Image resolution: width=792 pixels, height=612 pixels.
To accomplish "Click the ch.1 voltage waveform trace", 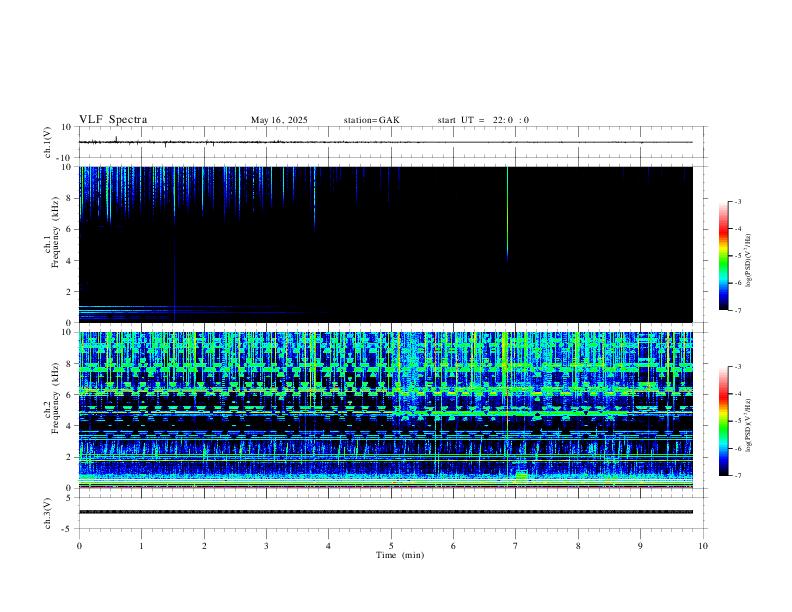I will point(385,142).
